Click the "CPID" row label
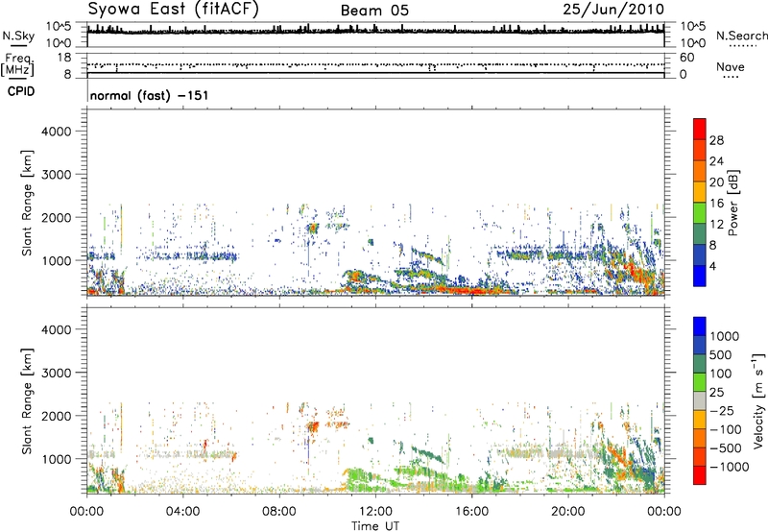This screenshot has height=532, width=768. (21, 91)
